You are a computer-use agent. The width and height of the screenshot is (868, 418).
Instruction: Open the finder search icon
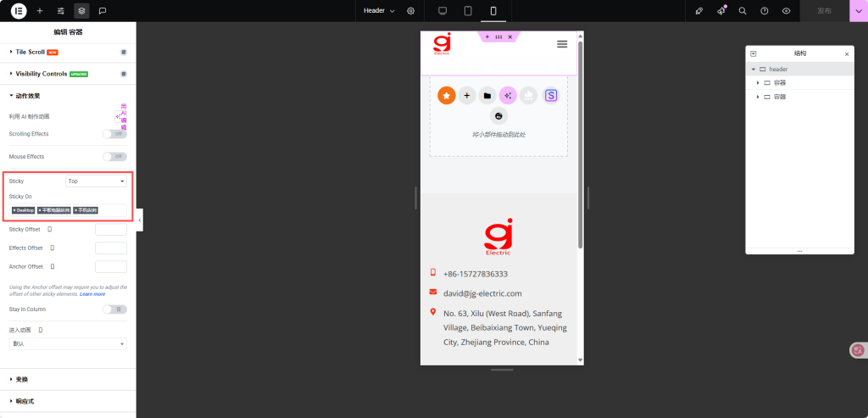pos(743,11)
